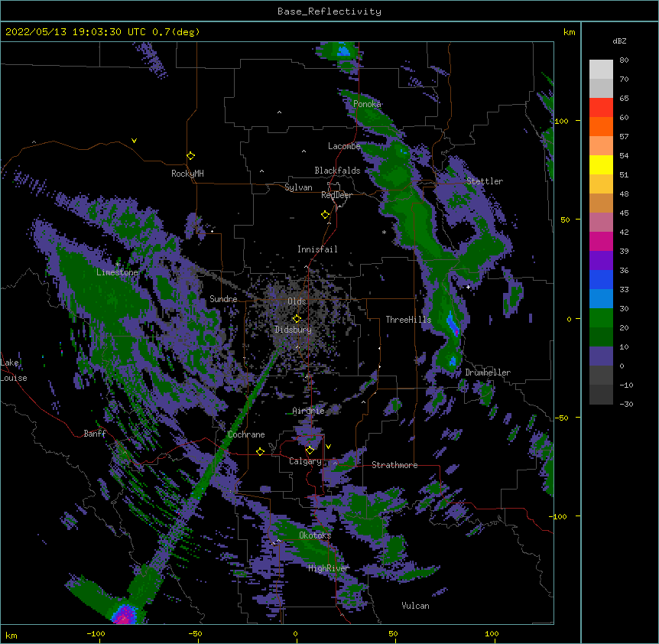
Task: Click the Okotoks city label
Action: point(315,535)
